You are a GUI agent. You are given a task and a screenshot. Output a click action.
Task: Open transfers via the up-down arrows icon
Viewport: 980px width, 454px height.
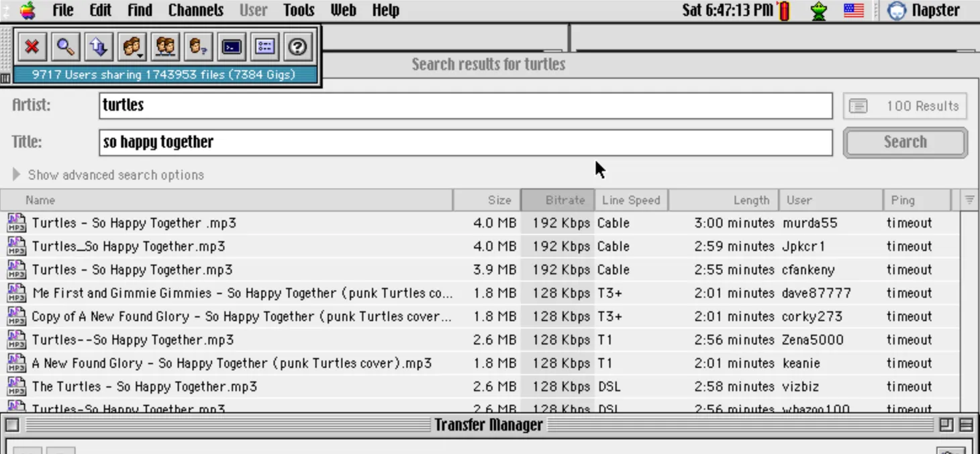(x=99, y=46)
